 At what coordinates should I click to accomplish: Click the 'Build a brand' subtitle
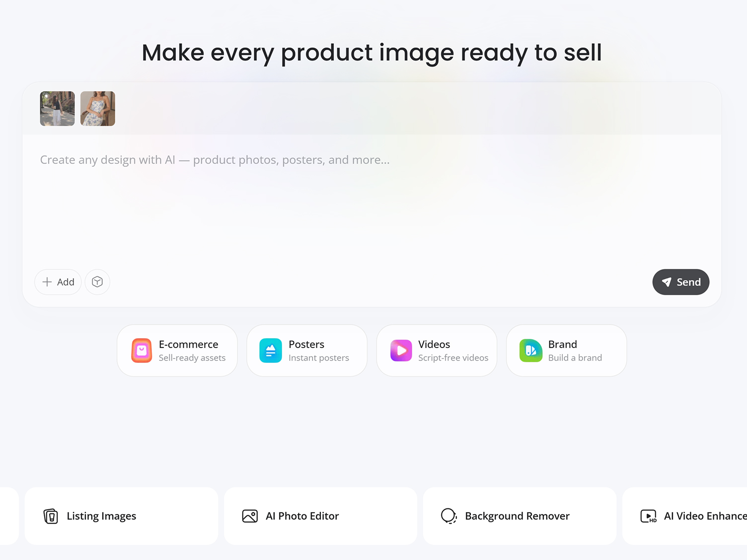(x=575, y=358)
